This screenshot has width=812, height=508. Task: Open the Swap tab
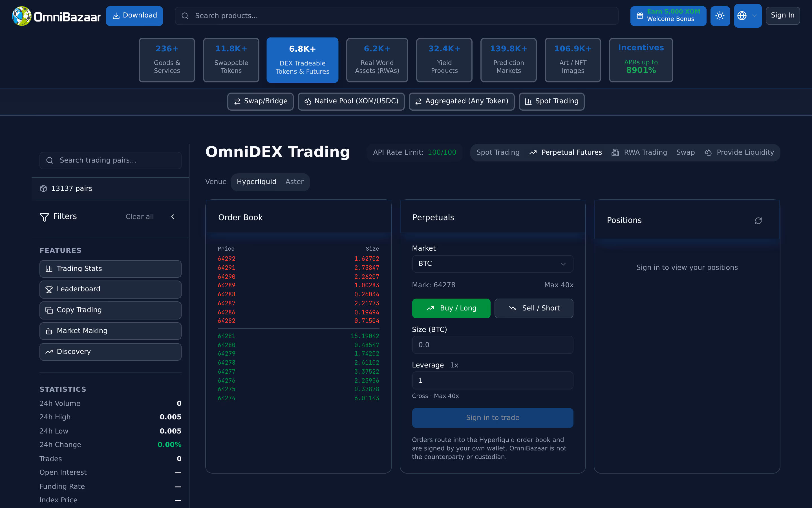[685, 152]
